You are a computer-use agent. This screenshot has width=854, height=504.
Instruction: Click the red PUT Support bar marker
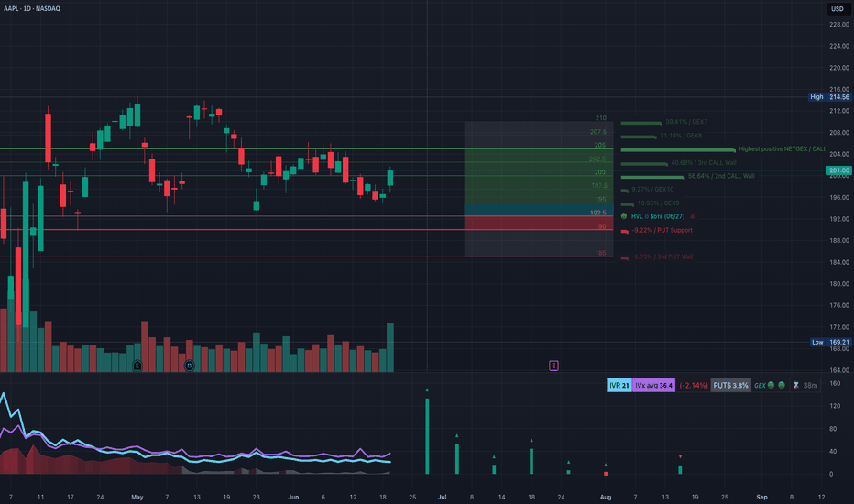[x=625, y=231]
